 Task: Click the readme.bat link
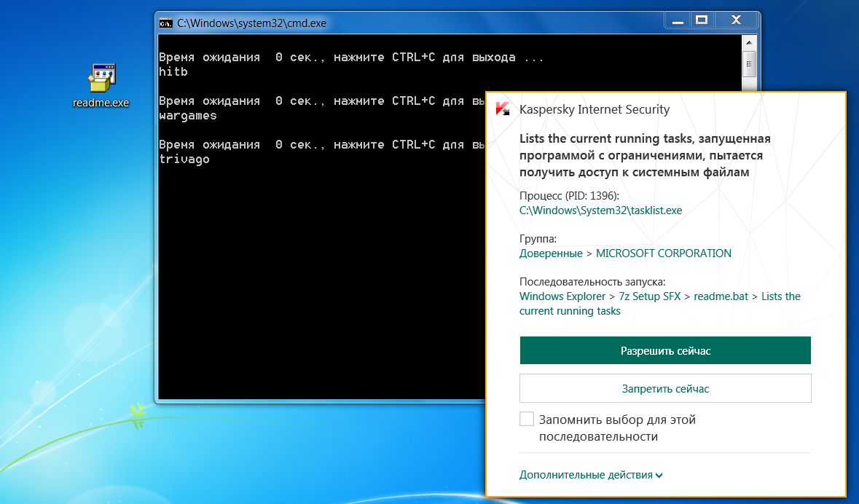point(721,296)
